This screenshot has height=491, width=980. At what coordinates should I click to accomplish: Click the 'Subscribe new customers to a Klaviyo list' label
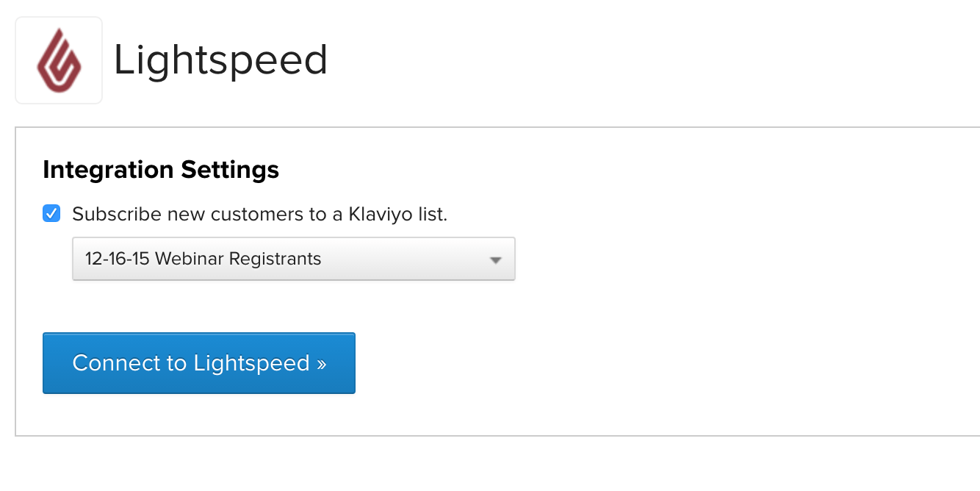point(259,215)
